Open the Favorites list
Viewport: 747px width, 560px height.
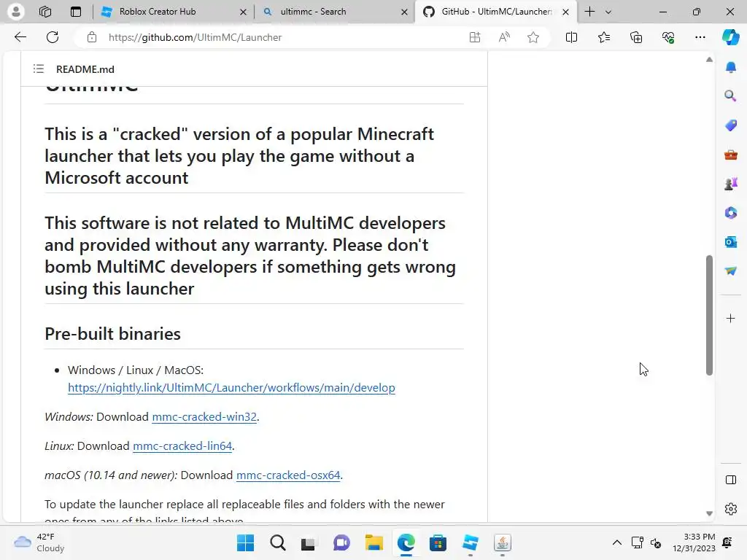603,37
